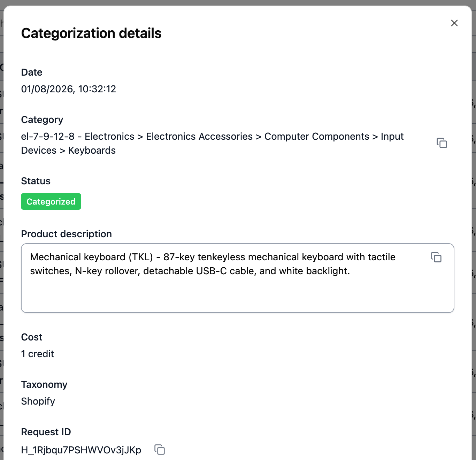Screen dimensions: 476x460
Task: Click the Shopify taxonomy value
Action: coord(38,401)
